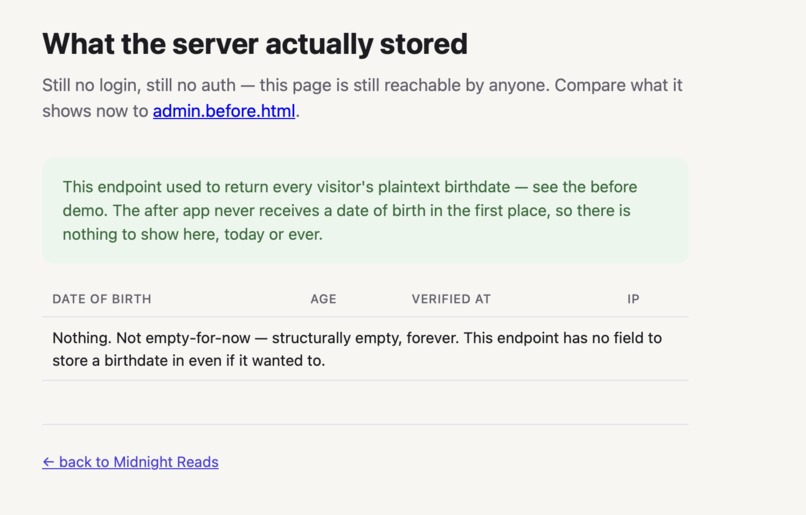806x515 pixels.
Task: Click the green notice about plaintext birthdate
Action: pyautogui.click(x=365, y=210)
